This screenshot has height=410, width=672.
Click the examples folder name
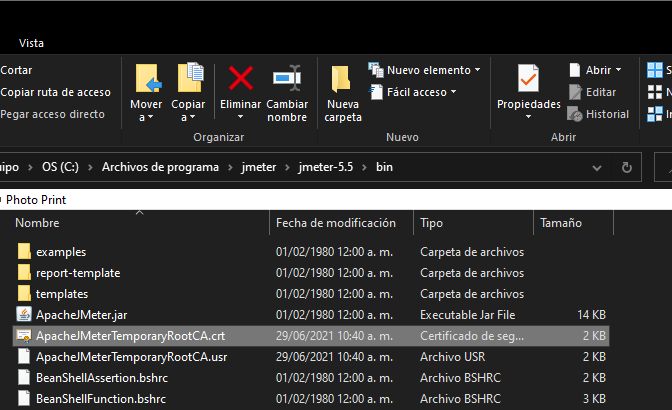coord(61,252)
